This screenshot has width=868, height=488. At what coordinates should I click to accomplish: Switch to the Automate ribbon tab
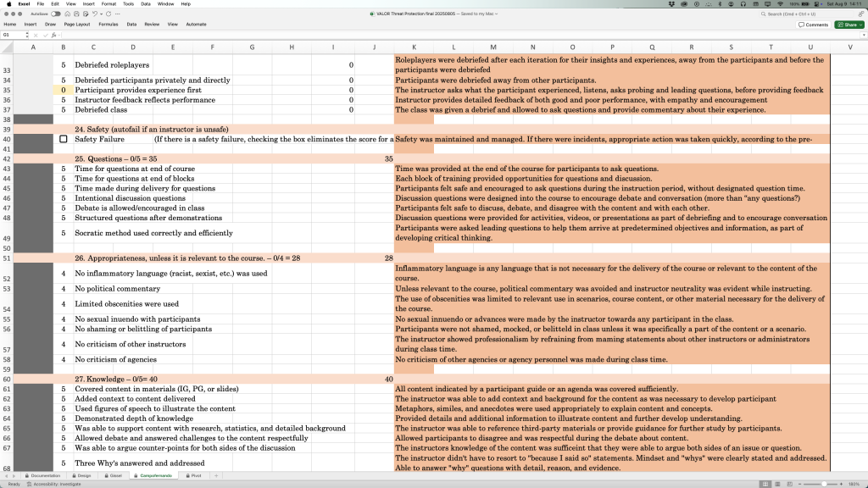tap(196, 25)
